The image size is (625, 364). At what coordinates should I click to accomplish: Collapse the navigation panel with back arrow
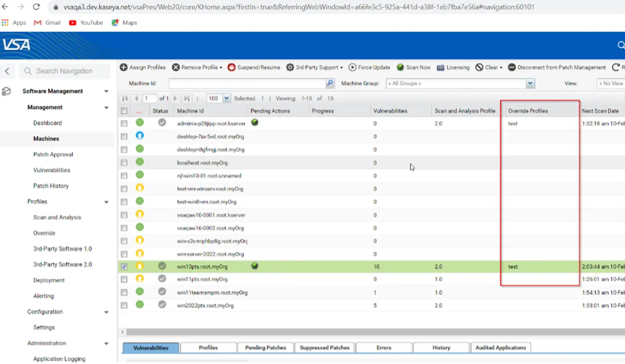pyautogui.click(x=7, y=71)
